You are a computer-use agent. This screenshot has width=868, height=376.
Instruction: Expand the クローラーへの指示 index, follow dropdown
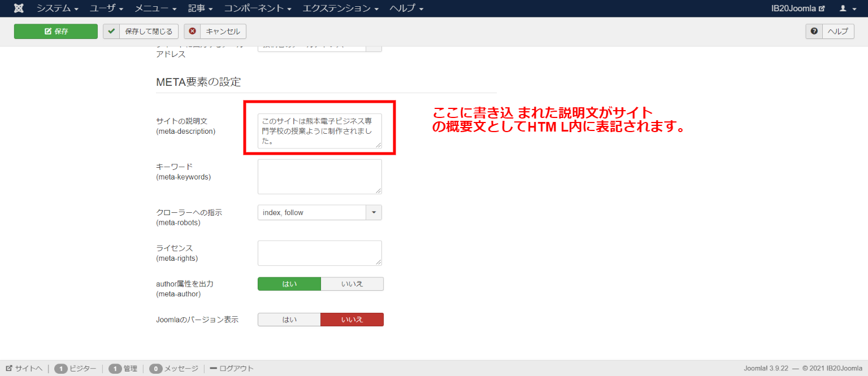[x=374, y=212]
